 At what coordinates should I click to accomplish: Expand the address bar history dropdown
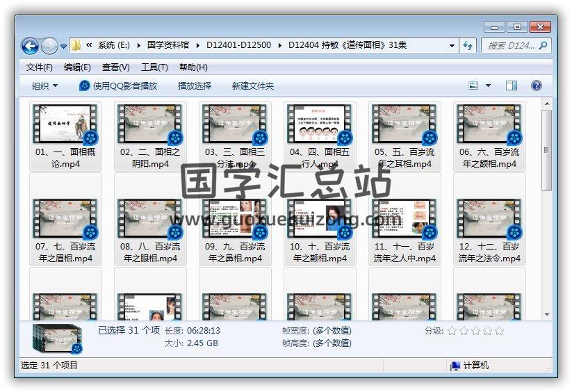coord(452,45)
